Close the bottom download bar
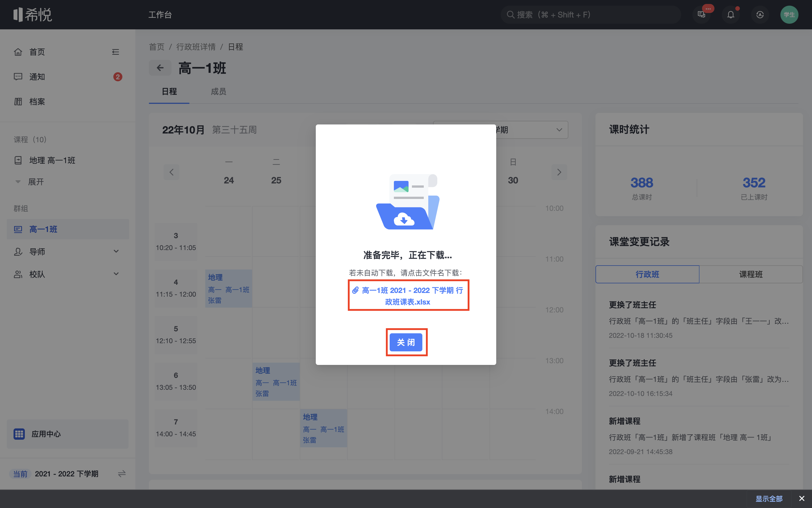This screenshot has width=812, height=508. (802, 499)
